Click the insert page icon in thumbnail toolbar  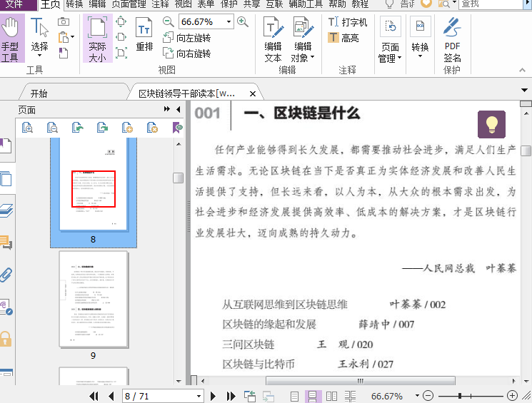coord(127,128)
